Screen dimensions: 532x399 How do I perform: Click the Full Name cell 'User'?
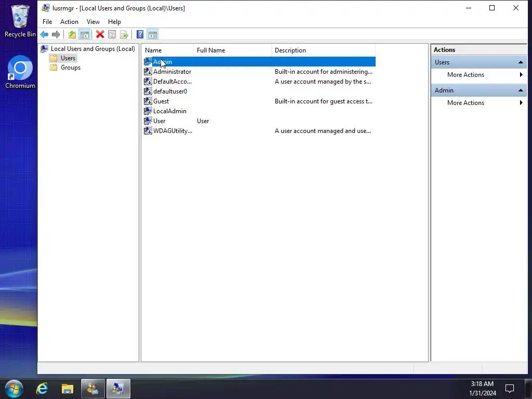click(x=203, y=121)
